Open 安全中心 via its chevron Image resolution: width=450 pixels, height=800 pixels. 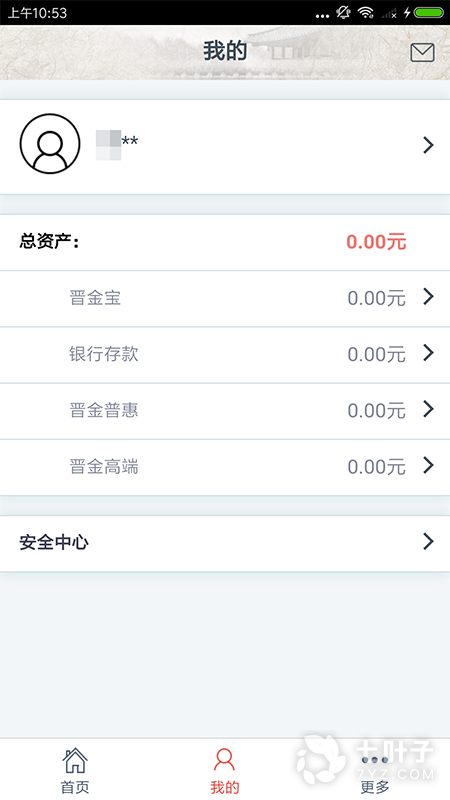pos(428,541)
